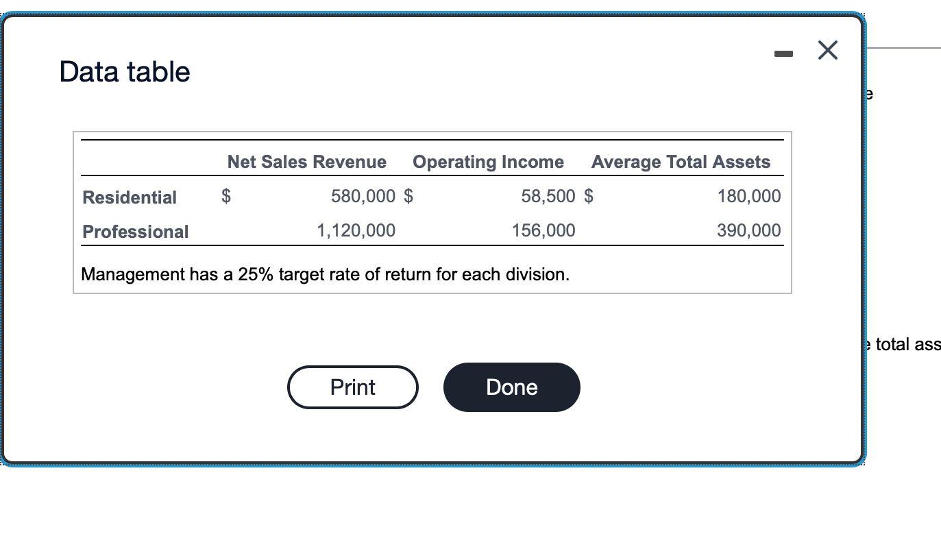The height and width of the screenshot is (560, 941).
Task: Click the Professional net sales value 1,120,000
Action: [x=356, y=230]
